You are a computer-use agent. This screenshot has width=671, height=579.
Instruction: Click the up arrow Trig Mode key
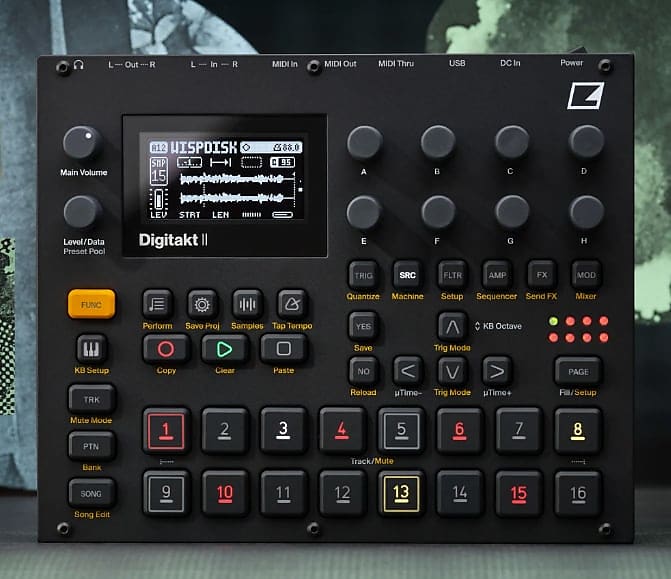(452, 327)
